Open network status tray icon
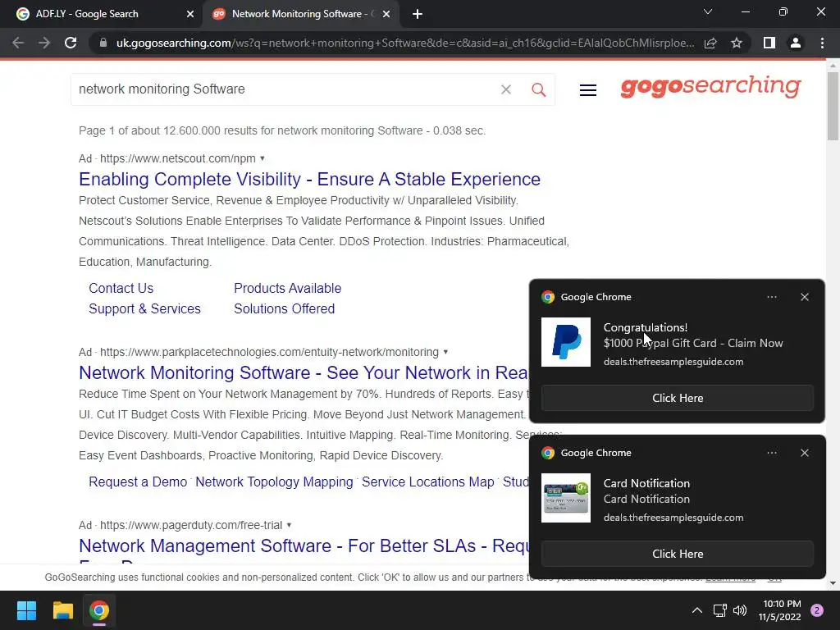Screen dimensions: 840x630 click(719, 610)
